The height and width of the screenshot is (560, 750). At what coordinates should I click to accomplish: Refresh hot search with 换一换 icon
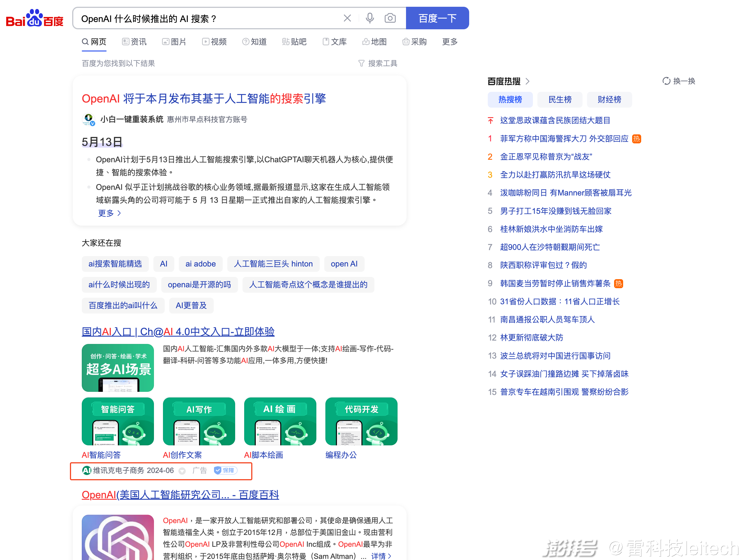click(x=666, y=81)
